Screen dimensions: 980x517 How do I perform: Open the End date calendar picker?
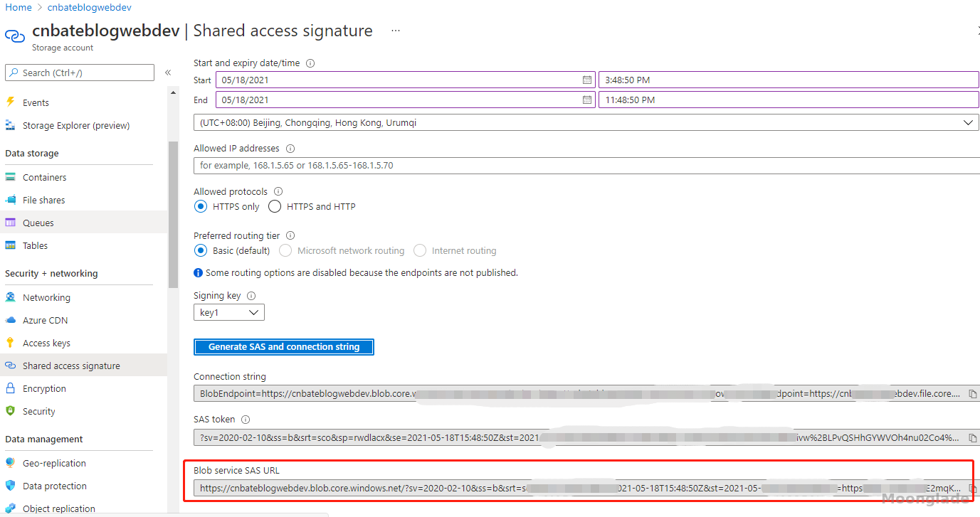click(587, 100)
